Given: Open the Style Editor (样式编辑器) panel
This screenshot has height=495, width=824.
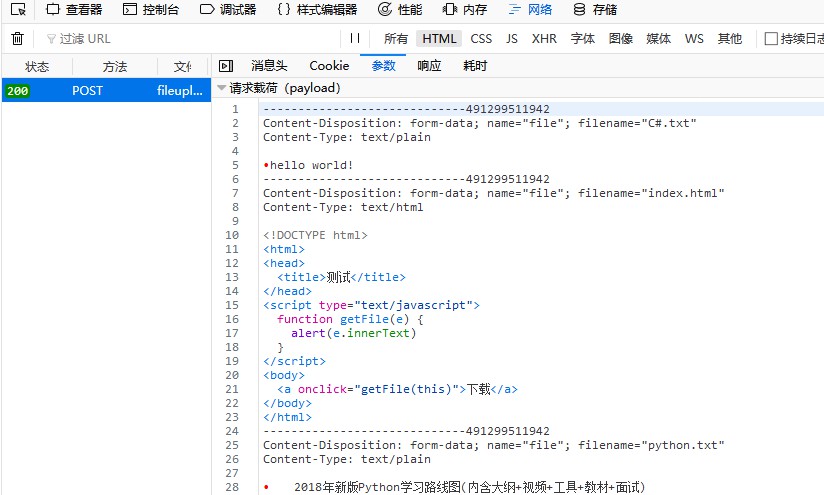Looking at the screenshot, I should tap(317, 9).
